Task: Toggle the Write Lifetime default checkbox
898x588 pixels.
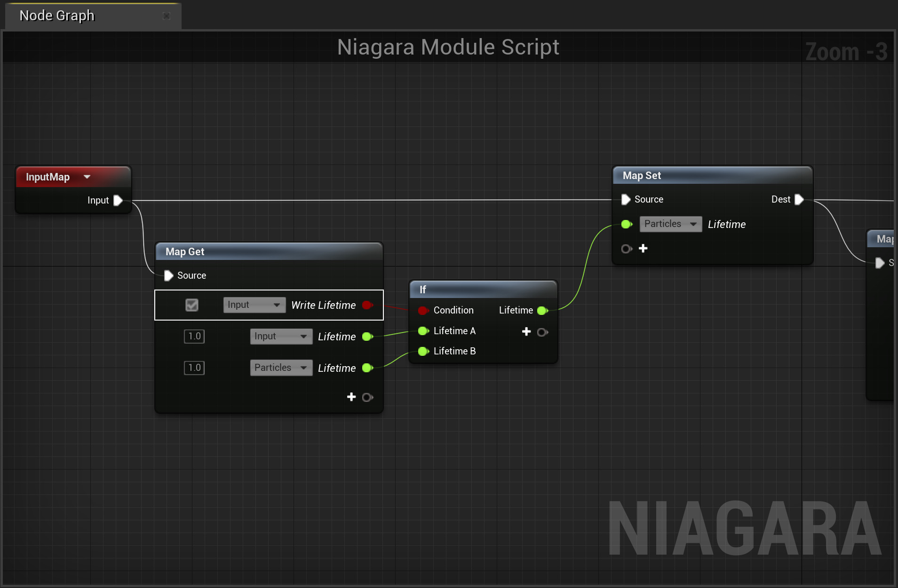Action: point(192,305)
